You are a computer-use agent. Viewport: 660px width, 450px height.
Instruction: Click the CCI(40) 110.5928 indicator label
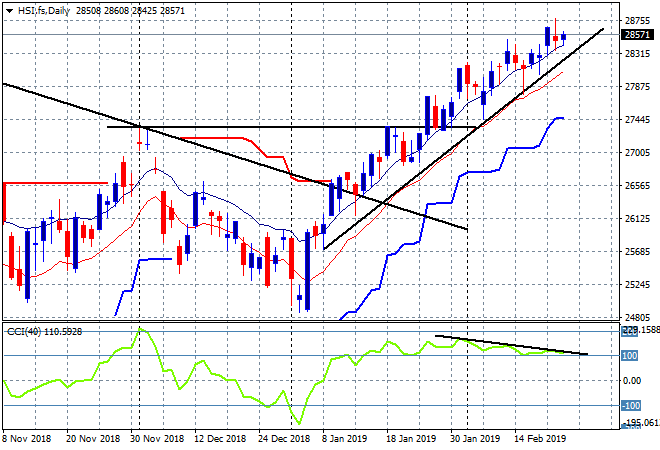pyautogui.click(x=44, y=332)
